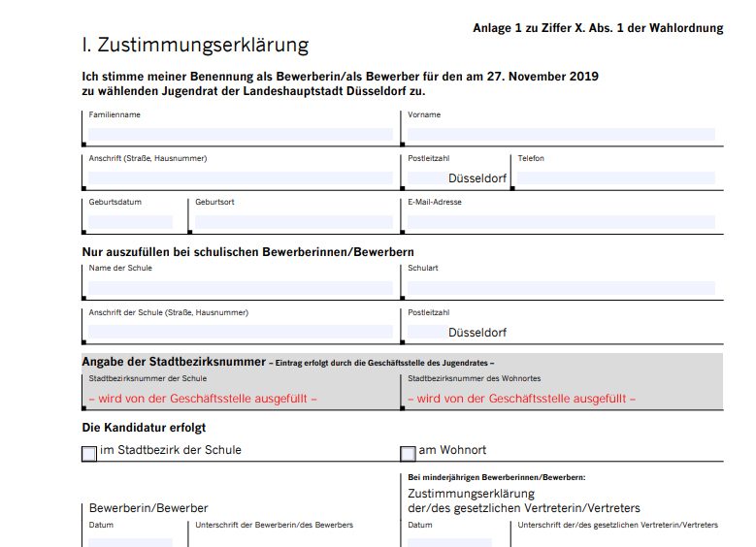Select the Telefon input field

(x=615, y=178)
